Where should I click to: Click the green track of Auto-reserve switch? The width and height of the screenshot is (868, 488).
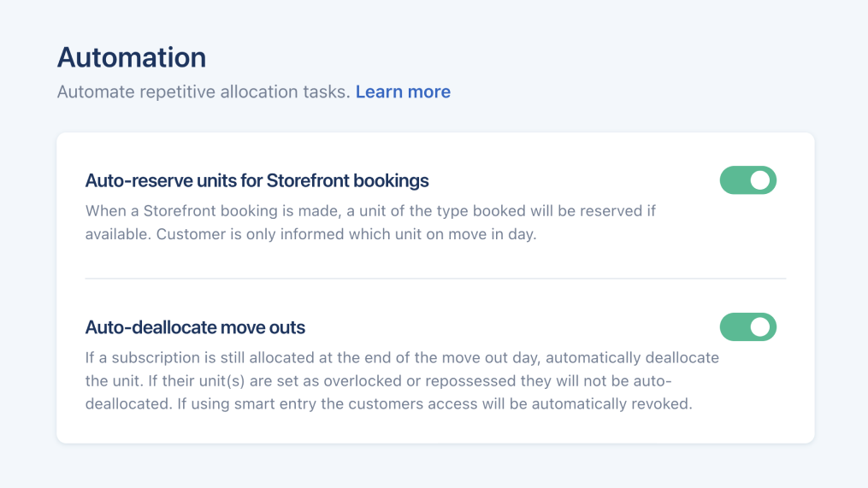[734, 180]
